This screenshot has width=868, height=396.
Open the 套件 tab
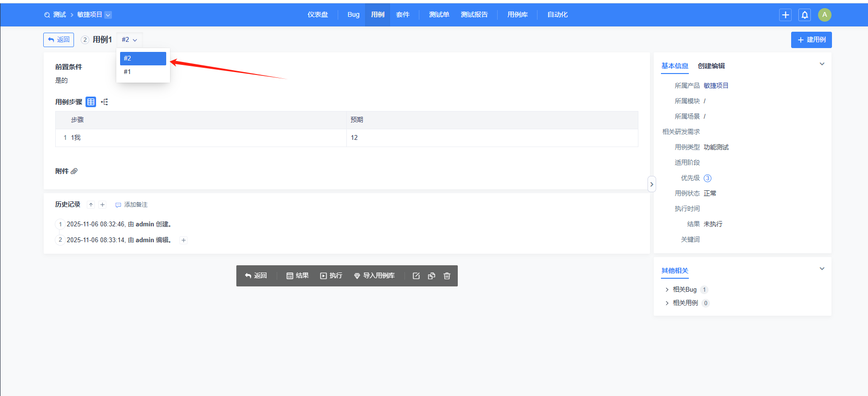(403, 15)
